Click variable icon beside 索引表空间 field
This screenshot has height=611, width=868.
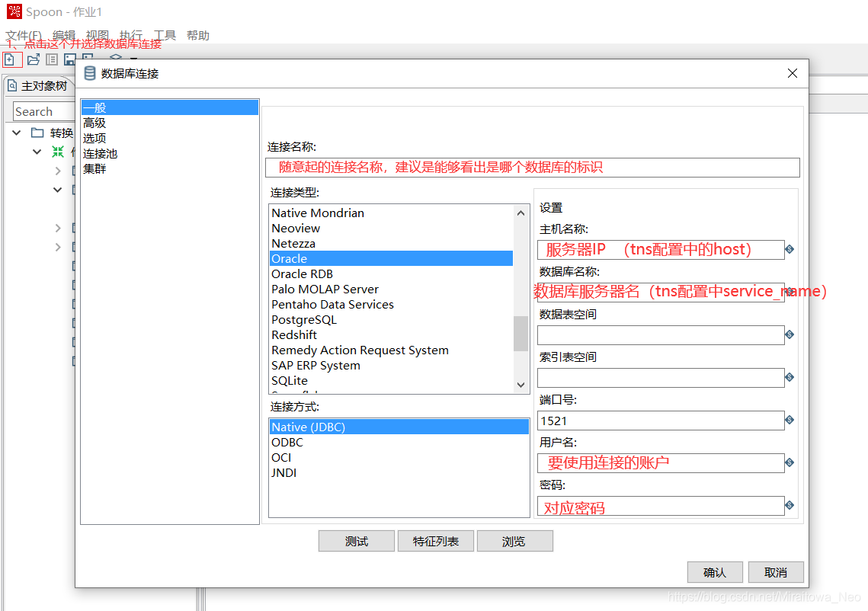pos(790,377)
